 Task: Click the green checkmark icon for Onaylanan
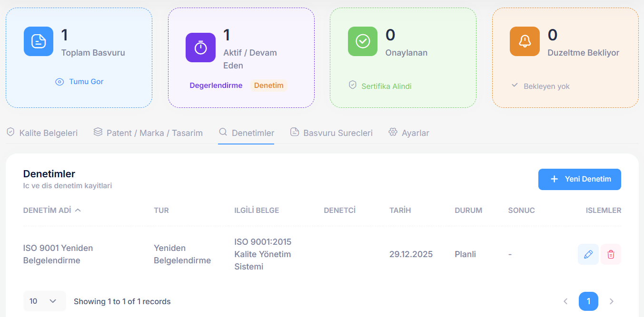[x=363, y=41]
